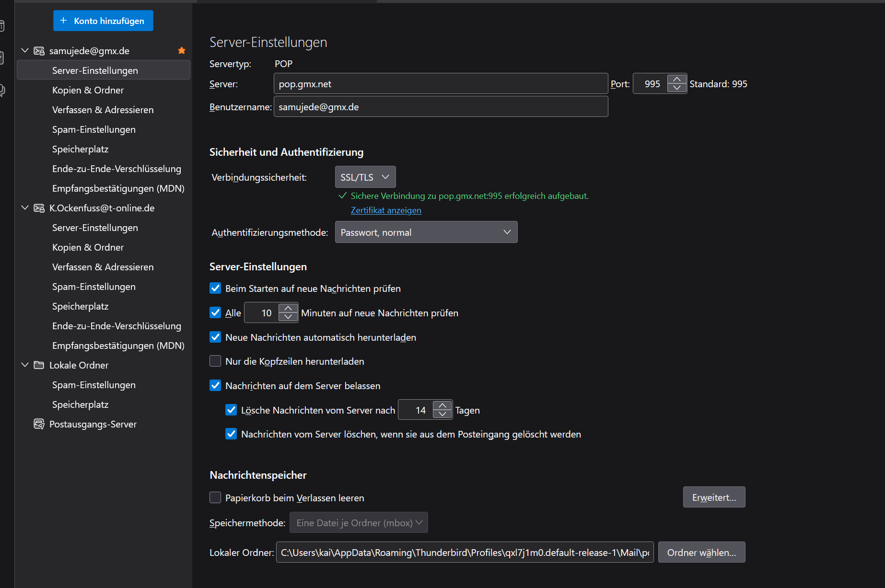Open the Verbindungssicherheit SSL/TLS dropdown
This screenshot has width=885, height=588.
[x=365, y=177]
